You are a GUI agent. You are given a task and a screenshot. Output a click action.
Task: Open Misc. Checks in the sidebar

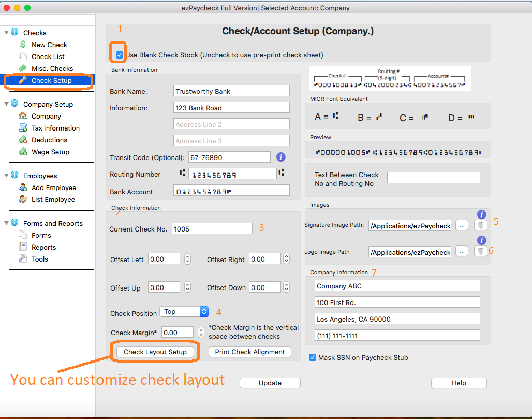[x=52, y=68]
